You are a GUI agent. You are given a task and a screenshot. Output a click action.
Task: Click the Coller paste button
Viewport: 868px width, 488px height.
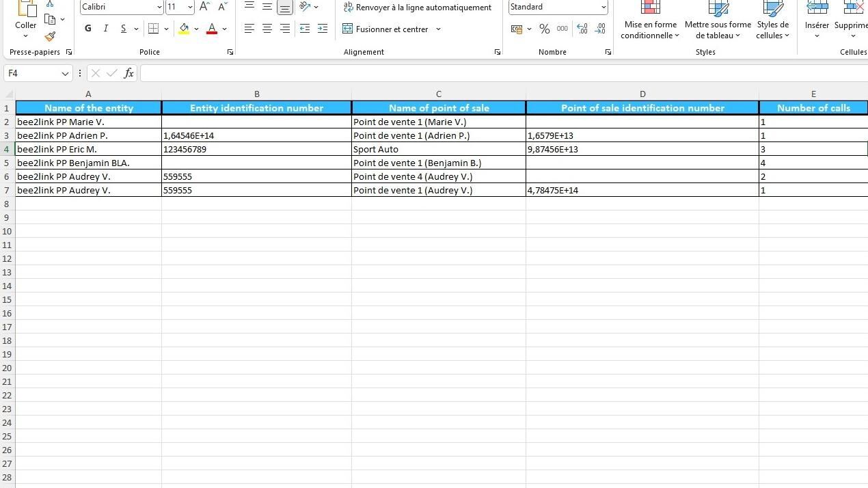[x=26, y=20]
